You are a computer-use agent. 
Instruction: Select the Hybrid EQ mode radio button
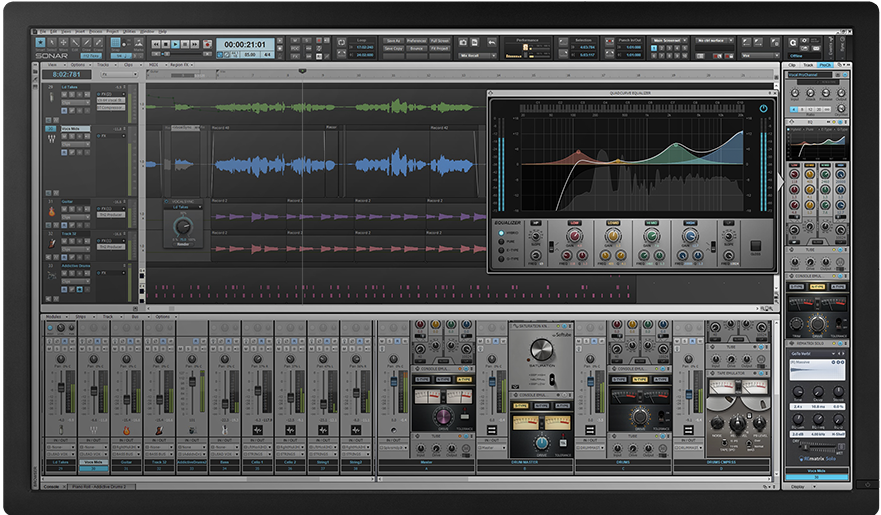point(501,233)
